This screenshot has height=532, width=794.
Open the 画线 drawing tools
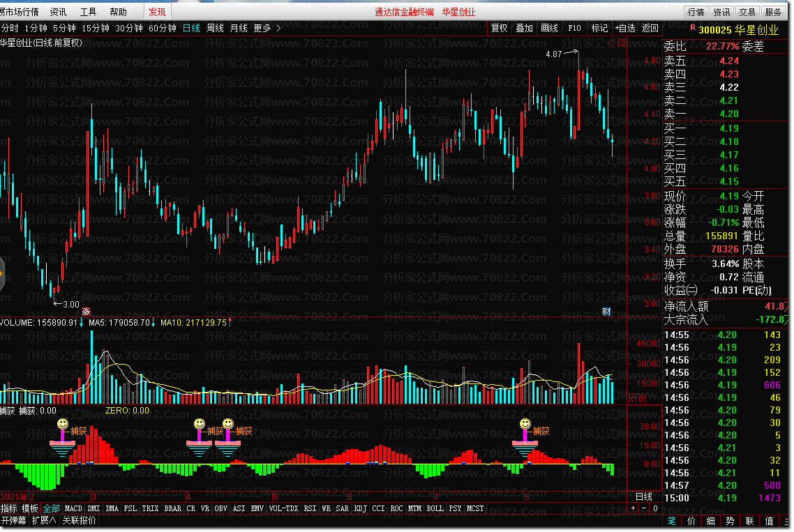pos(549,29)
